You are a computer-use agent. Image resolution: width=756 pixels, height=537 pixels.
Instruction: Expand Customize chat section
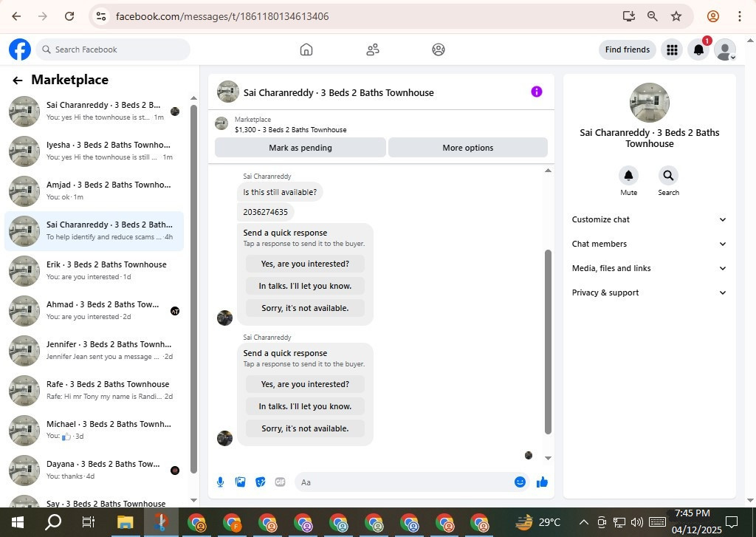coord(649,219)
